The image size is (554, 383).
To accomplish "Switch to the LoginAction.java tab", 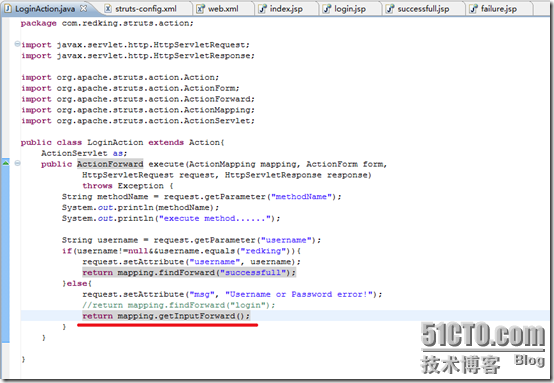I will click(45, 8).
